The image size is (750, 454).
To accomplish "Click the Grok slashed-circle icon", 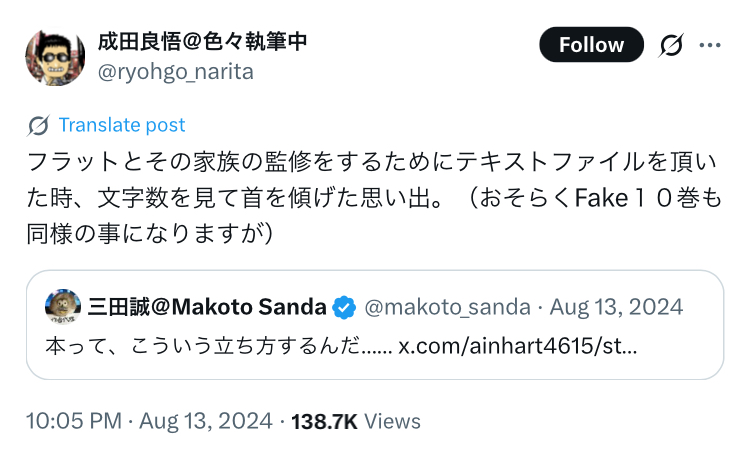I will click(672, 45).
